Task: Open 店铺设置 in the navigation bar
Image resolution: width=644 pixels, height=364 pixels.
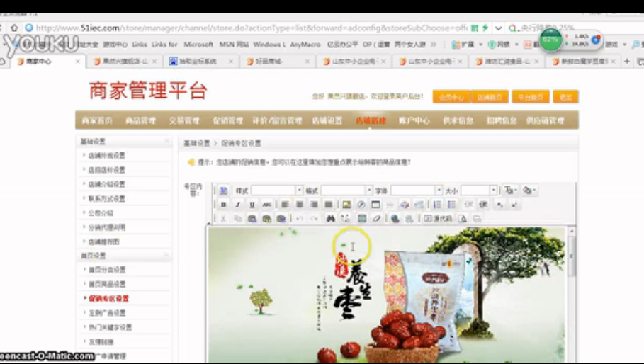Action: pos(327,120)
